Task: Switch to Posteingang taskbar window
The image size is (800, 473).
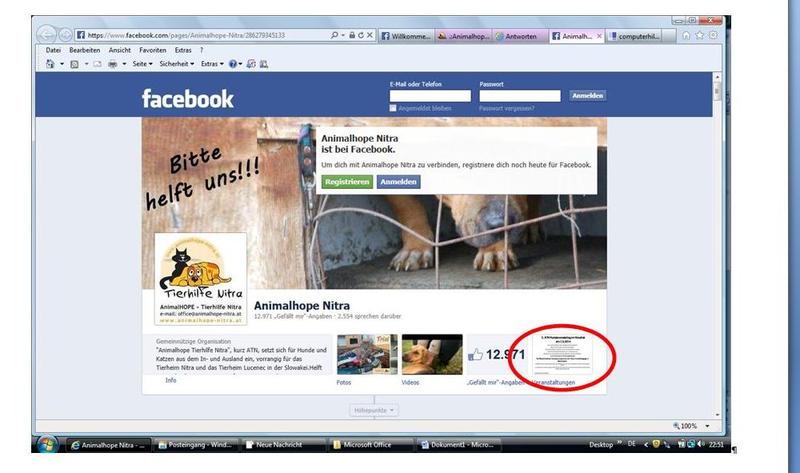Action: pos(195,445)
